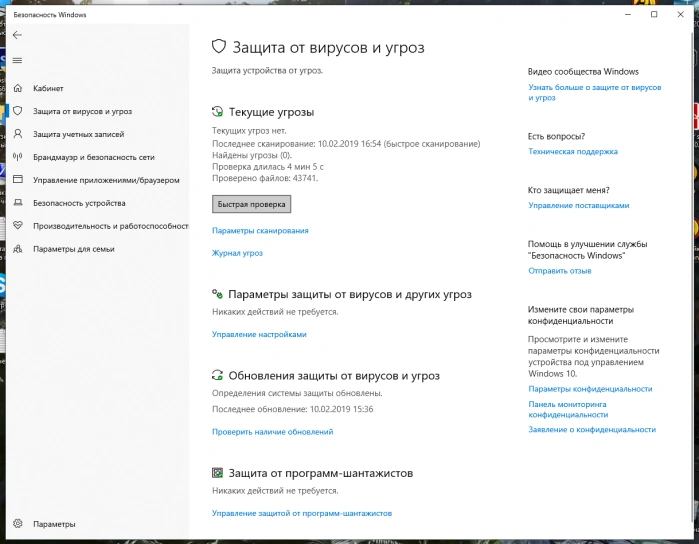Click 'Проверка длилась 4 мин 5 с' text
Viewport: 699px width, 544px height.
point(267,167)
